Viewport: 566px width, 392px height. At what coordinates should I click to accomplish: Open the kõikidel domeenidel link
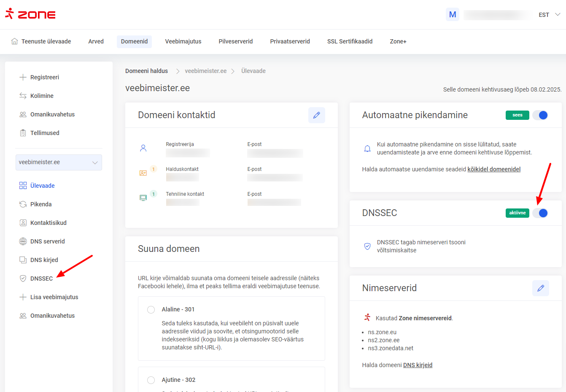point(494,169)
